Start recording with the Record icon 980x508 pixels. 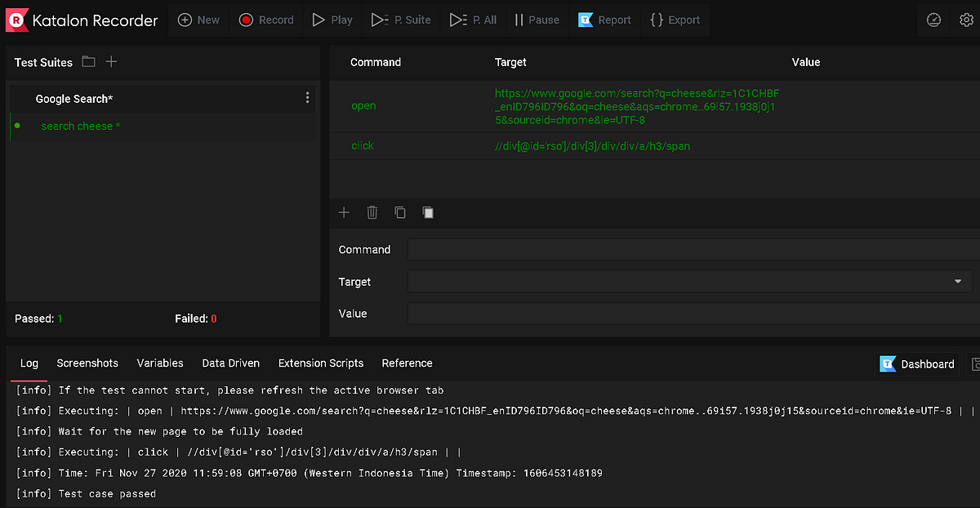[x=265, y=20]
